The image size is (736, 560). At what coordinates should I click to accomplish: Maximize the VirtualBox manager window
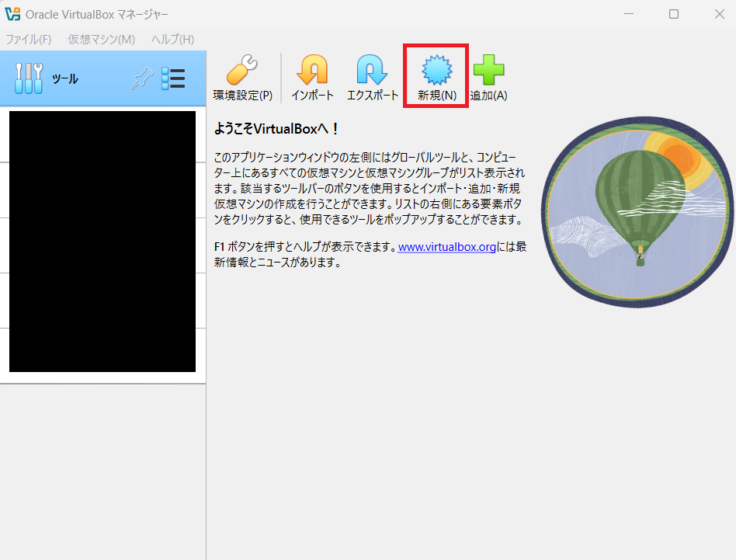tap(674, 14)
